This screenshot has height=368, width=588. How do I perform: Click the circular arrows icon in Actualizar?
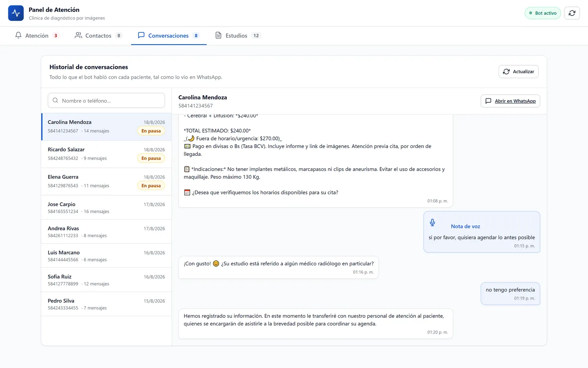(507, 71)
